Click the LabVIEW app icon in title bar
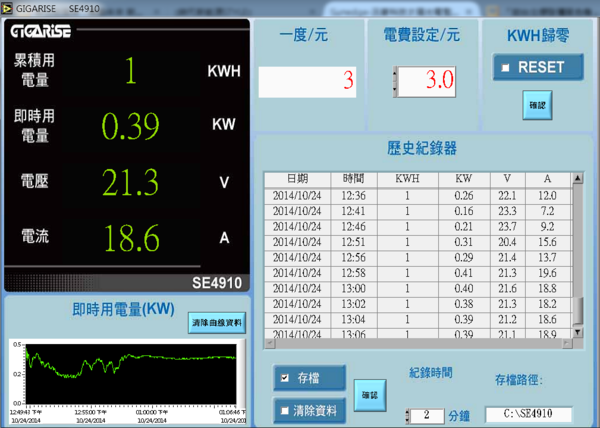Image resolution: width=600 pixels, height=428 pixels. click(x=8, y=8)
